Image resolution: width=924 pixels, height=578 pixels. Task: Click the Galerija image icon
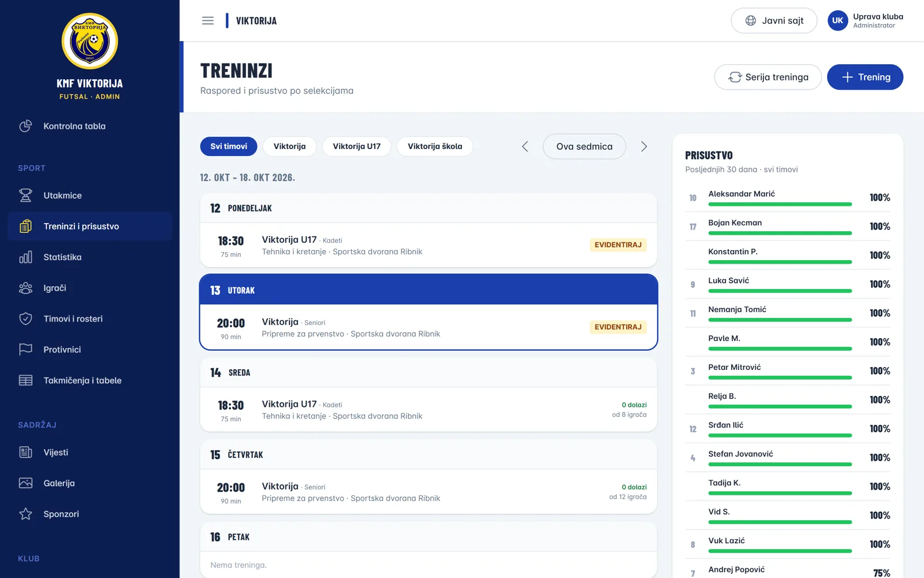[25, 483]
